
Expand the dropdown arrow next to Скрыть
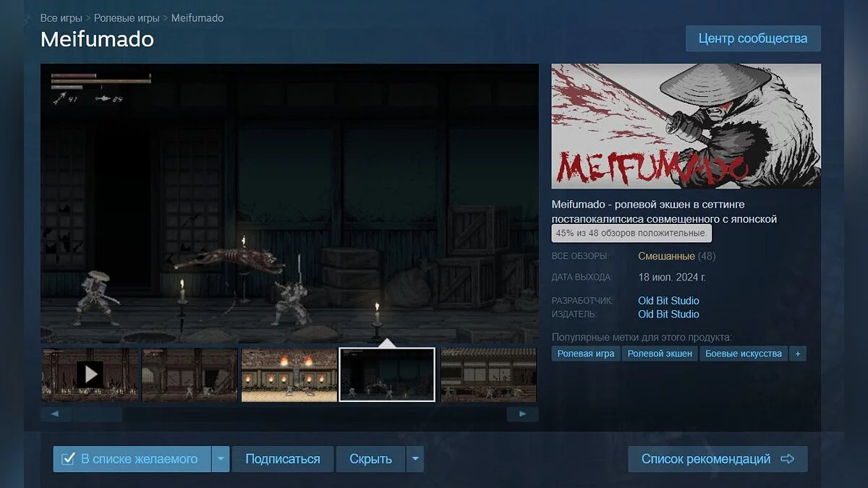click(414, 459)
